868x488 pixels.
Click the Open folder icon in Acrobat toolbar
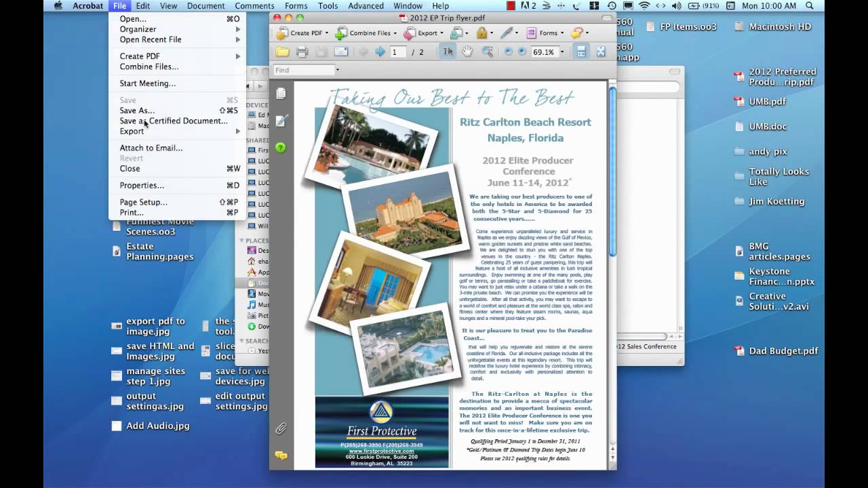click(x=282, y=52)
